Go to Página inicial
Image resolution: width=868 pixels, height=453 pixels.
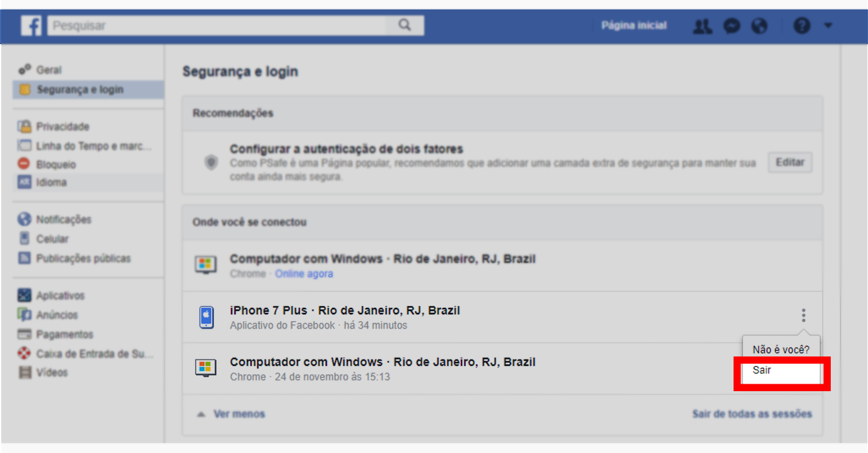[634, 26]
